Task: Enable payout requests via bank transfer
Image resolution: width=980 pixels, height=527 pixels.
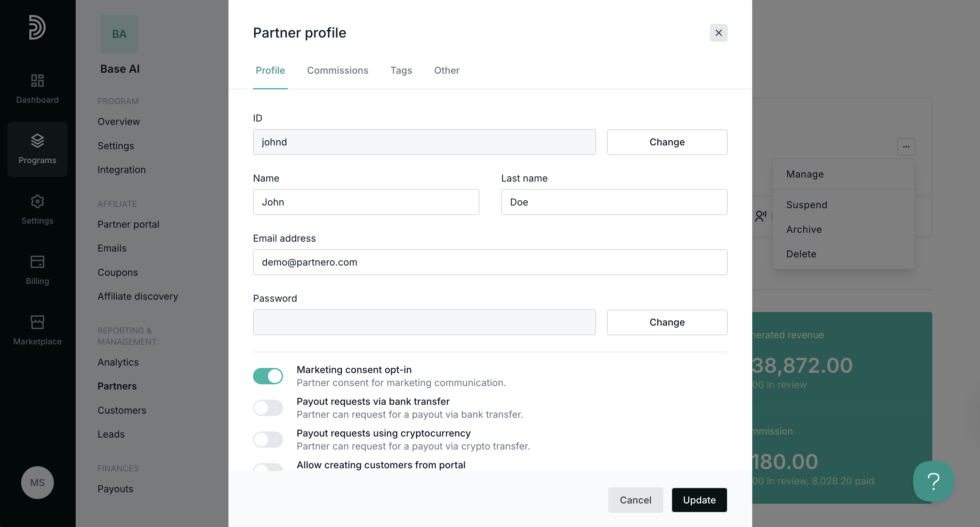Action: [268, 408]
